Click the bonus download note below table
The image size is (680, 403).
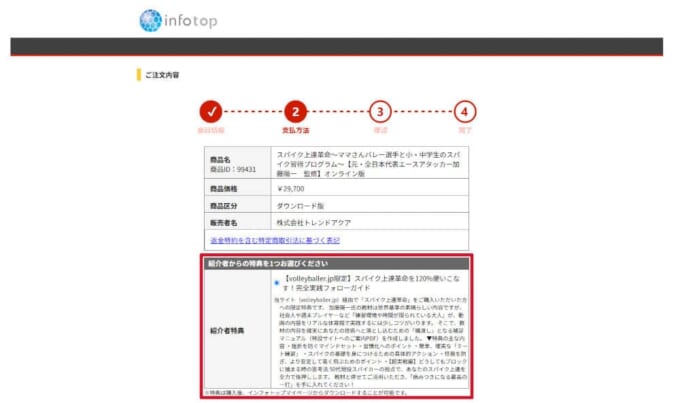(306, 393)
